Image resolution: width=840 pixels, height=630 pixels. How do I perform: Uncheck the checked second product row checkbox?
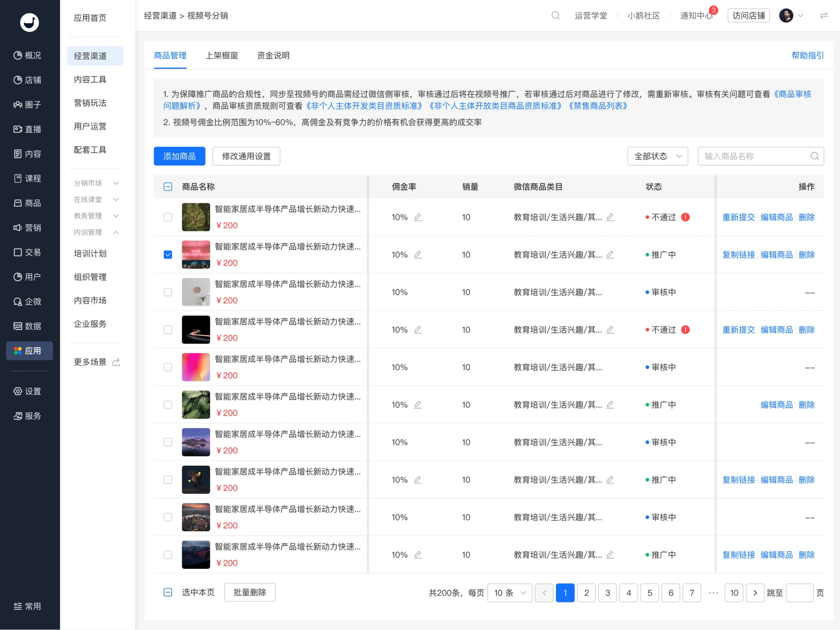[168, 255]
